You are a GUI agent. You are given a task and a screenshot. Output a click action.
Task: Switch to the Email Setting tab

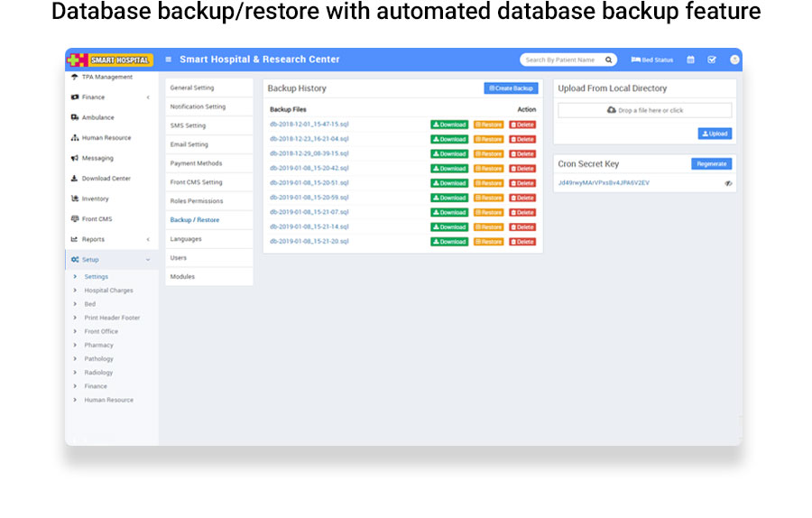(189, 144)
